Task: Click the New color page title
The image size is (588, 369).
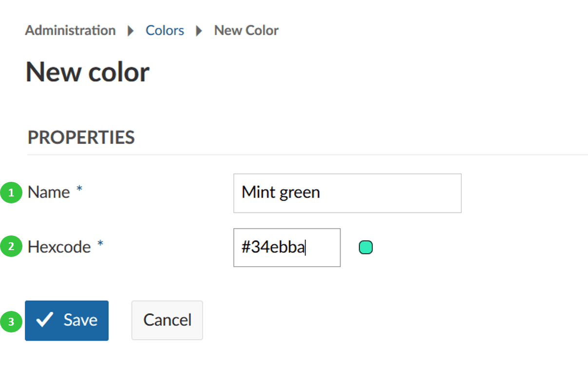Action: (87, 72)
